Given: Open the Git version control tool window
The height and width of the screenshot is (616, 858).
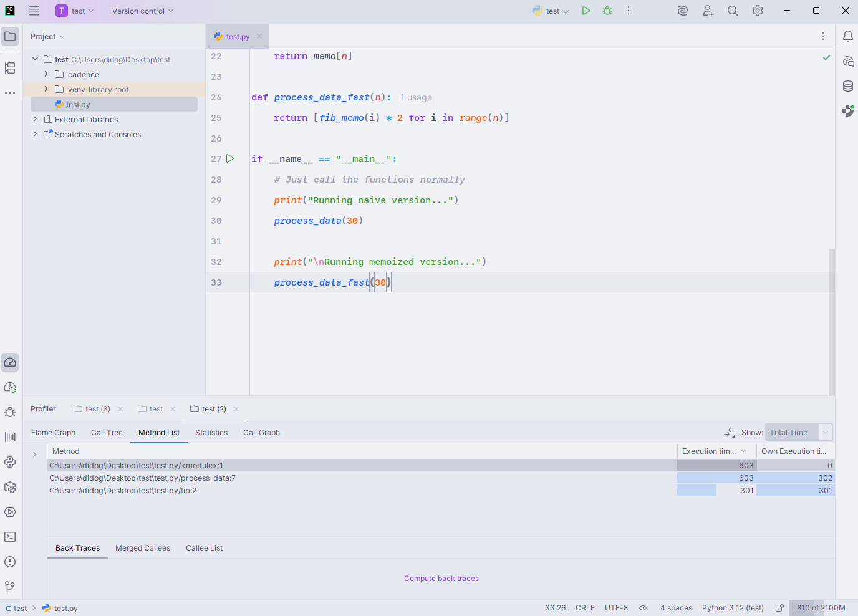Looking at the screenshot, I should click(x=10, y=587).
